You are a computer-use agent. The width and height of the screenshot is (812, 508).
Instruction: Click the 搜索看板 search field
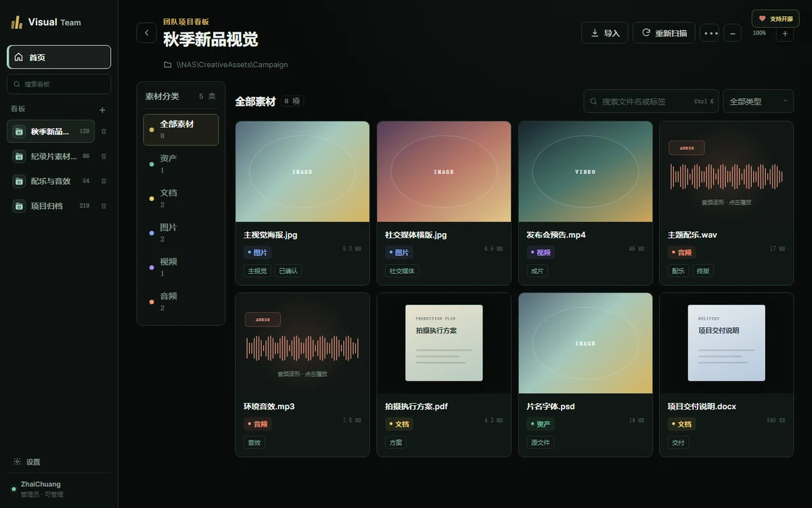pyautogui.click(x=59, y=84)
